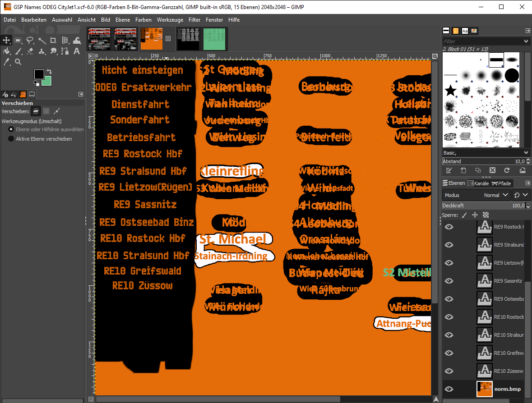Select the solid star brush thumbnail
Image resolution: width=532 pixels, height=403 pixels.
[451, 91]
